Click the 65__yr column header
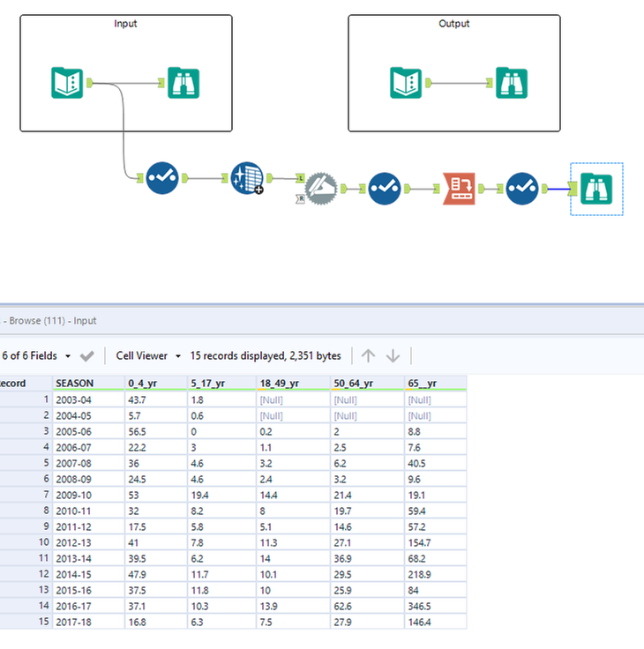 click(x=436, y=384)
